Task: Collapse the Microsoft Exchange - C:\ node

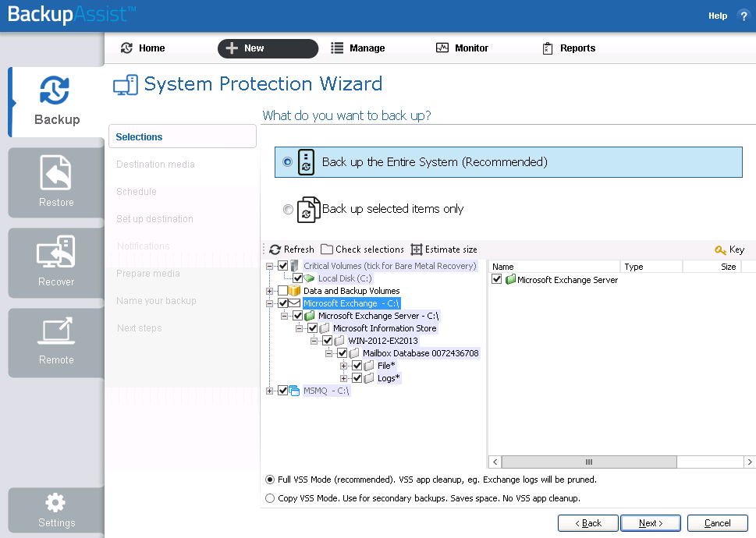Action: click(x=269, y=303)
